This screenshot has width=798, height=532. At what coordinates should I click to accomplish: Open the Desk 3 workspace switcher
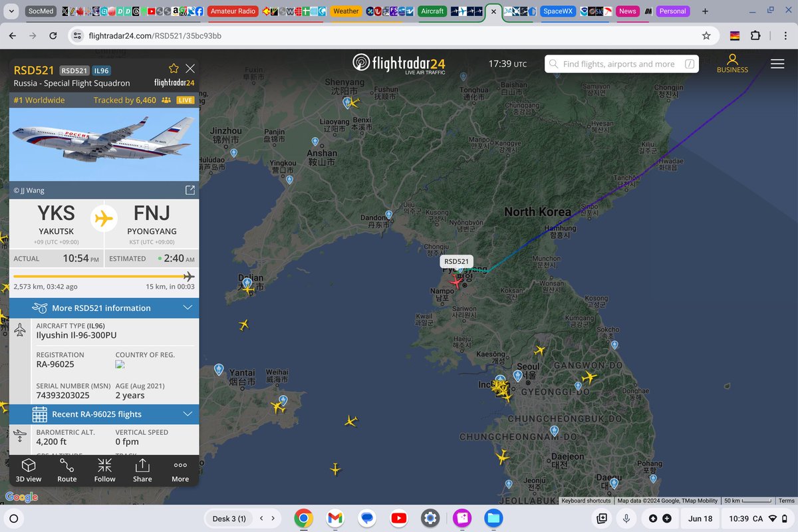(229, 518)
